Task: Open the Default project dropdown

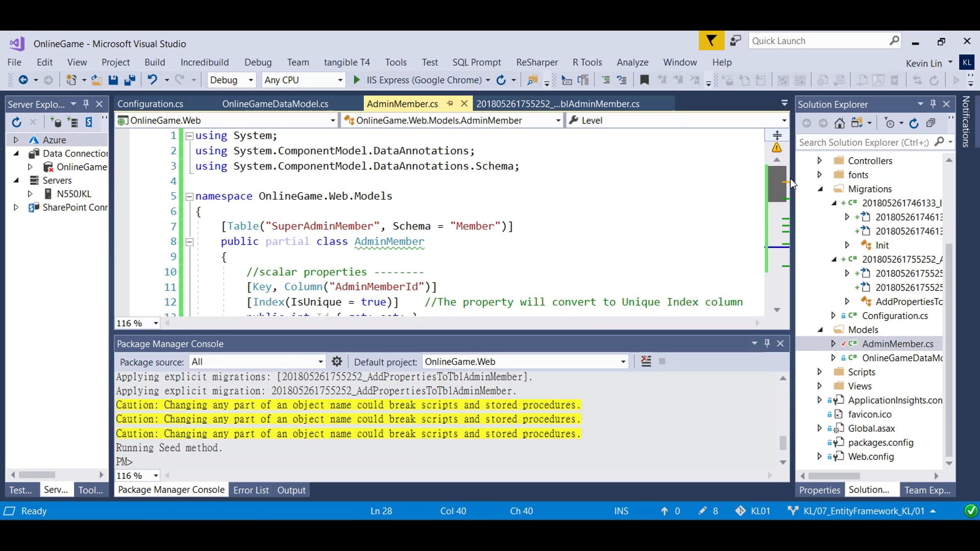Action: pos(623,362)
